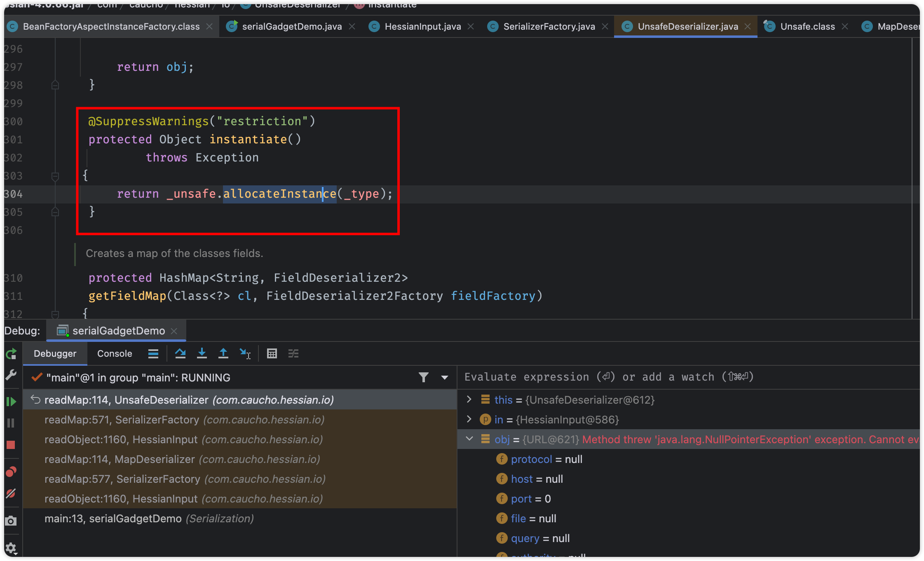Expand the 'in' HessianInput variable node
This screenshot has height=561, width=924.
coord(469,419)
